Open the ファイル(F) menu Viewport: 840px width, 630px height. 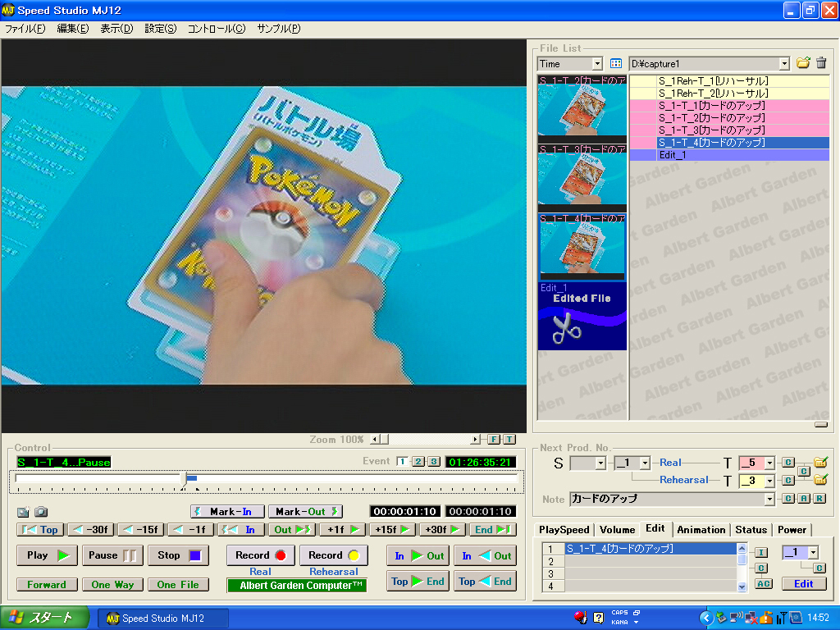point(25,29)
